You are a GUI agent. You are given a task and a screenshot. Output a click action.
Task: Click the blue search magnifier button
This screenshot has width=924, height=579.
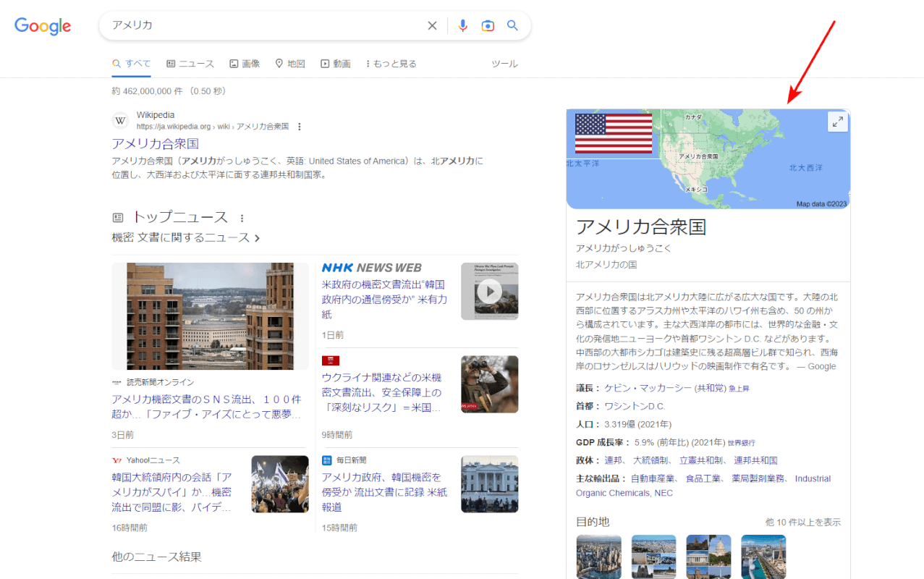(512, 25)
